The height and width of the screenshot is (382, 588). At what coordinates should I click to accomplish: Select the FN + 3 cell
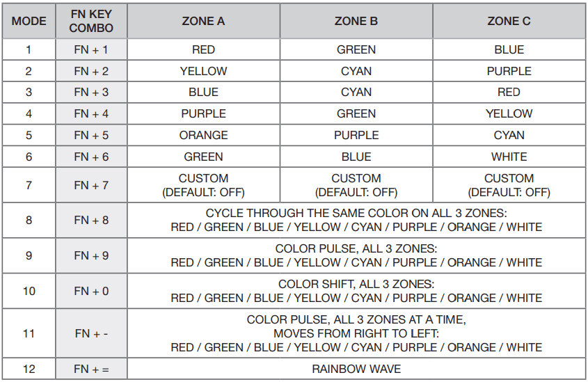91,92
